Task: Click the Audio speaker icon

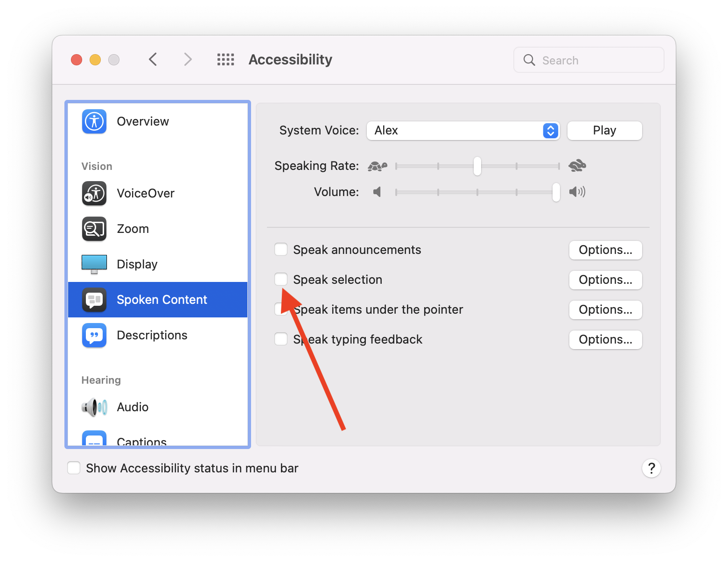Action: [x=94, y=407]
